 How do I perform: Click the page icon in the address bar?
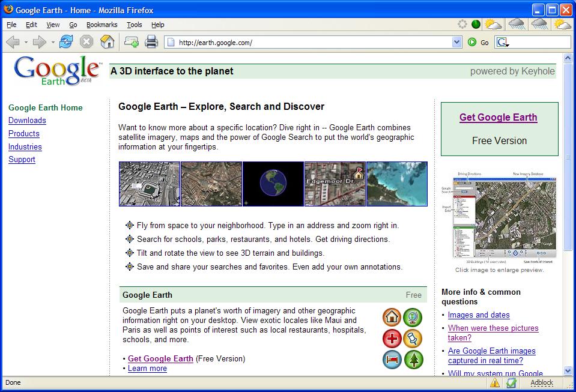point(171,42)
